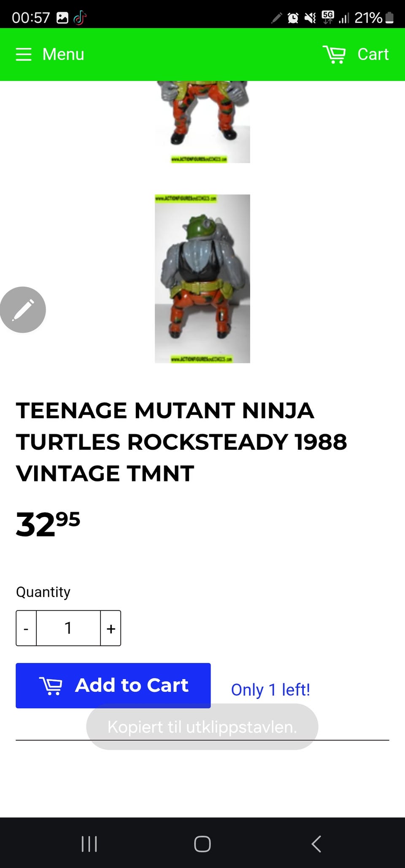The height and width of the screenshot is (868, 405).
Task: Click the blue Add to Cart button
Action: click(113, 685)
